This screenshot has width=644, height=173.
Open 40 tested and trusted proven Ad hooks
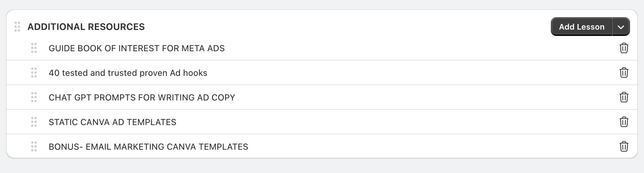tap(128, 73)
